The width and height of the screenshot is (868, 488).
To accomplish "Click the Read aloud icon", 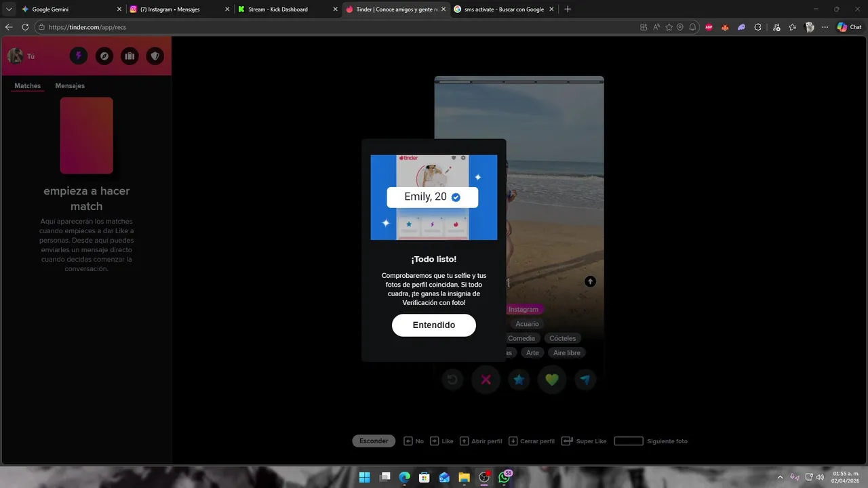I will click(x=656, y=27).
